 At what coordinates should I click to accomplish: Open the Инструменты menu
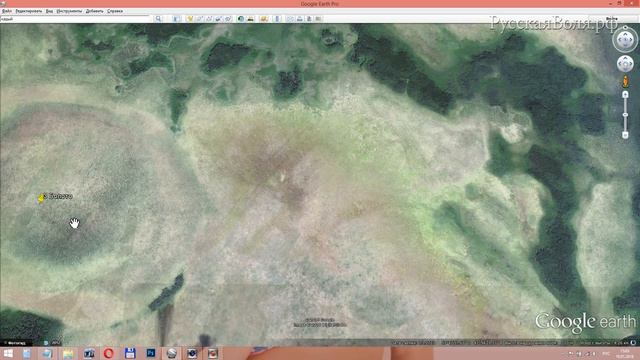pyautogui.click(x=69, y=11)
